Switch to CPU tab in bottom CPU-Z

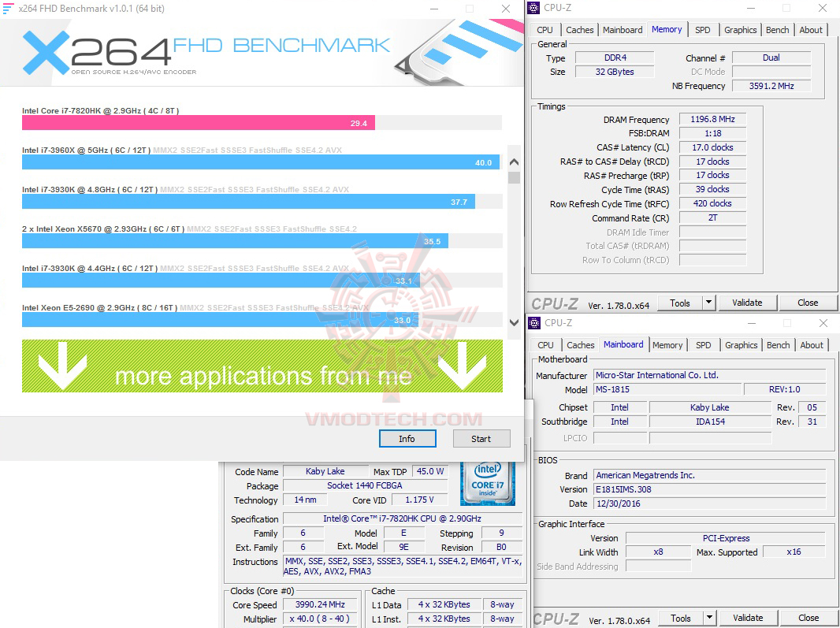[x=545, y=345]
